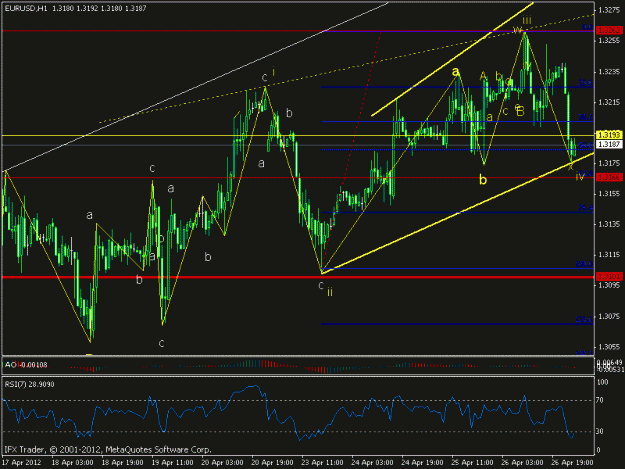Select the yellow wave iv label

click(580, 177)
